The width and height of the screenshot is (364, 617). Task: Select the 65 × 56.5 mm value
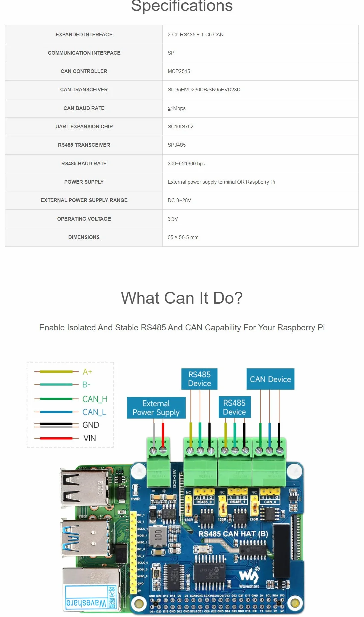click(183, 237)
